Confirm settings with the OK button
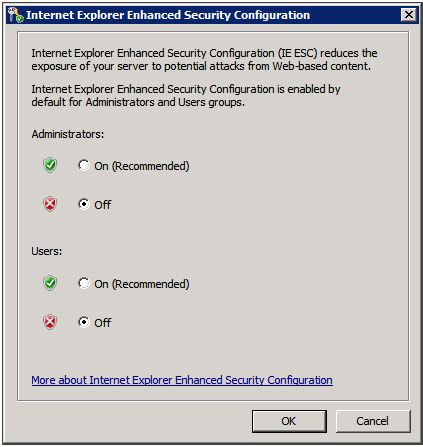Image resolution: width=423 pixels, height=447 pixels. tap(289, 421)
